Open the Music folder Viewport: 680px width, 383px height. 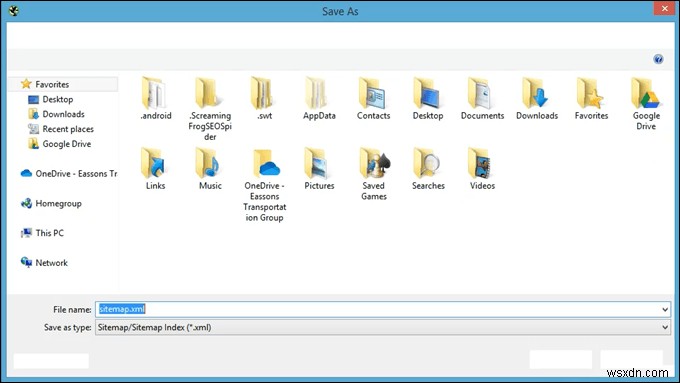(x=210, y=169)
